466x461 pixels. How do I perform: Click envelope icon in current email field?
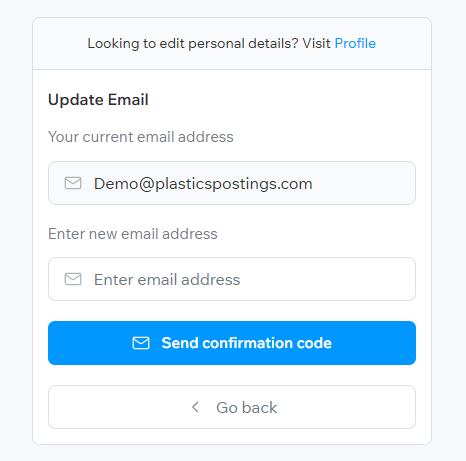(73, 183)
